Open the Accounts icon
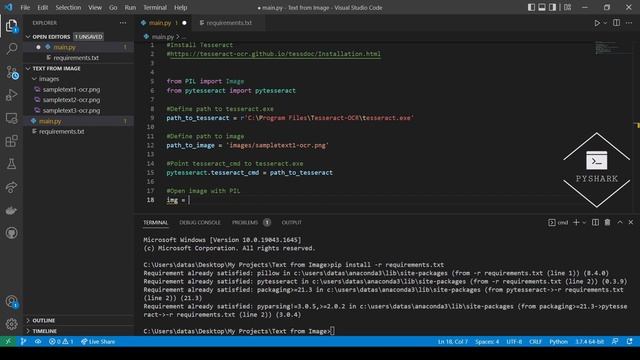Image resolution: width=640 pixels, height=360 pixels. click(11, 302)
